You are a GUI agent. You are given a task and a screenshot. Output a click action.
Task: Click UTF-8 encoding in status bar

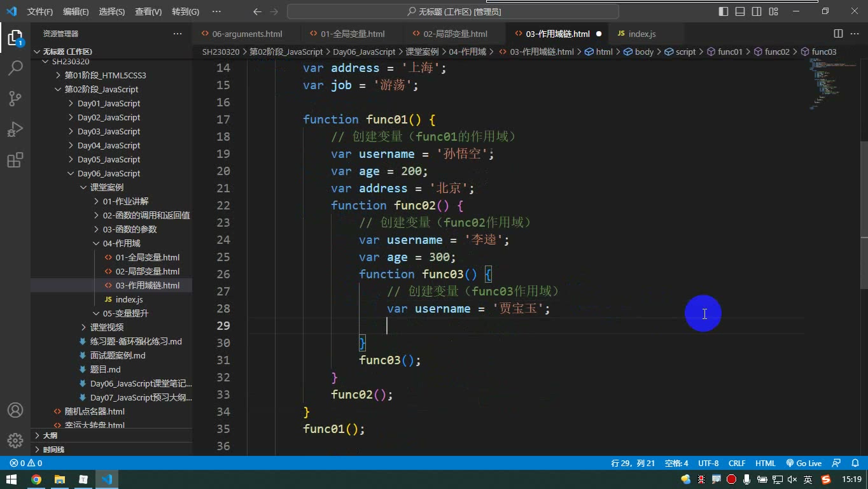coord(708,464)
